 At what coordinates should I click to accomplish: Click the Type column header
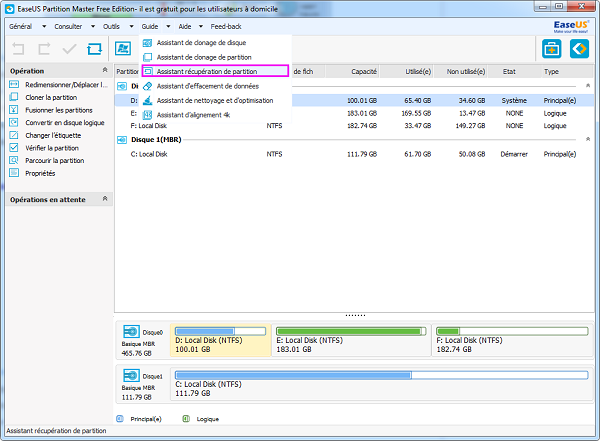point(566,72)
